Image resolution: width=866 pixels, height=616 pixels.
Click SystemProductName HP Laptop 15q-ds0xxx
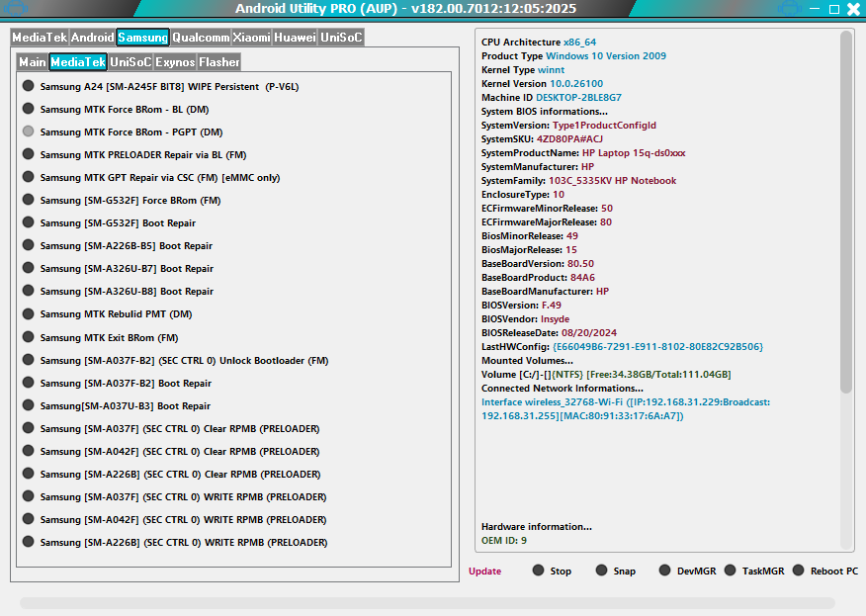pyautogui.click(x=583, y=152)
